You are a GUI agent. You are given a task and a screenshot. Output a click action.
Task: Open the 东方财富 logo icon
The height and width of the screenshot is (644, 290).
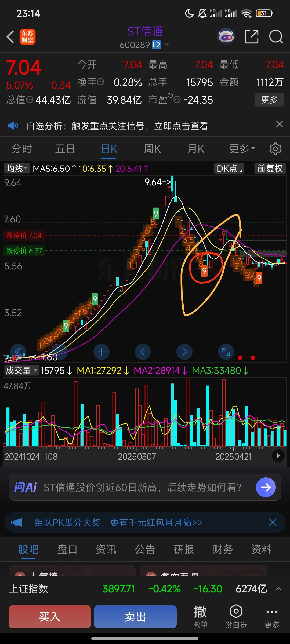click(x=27, y=37)
